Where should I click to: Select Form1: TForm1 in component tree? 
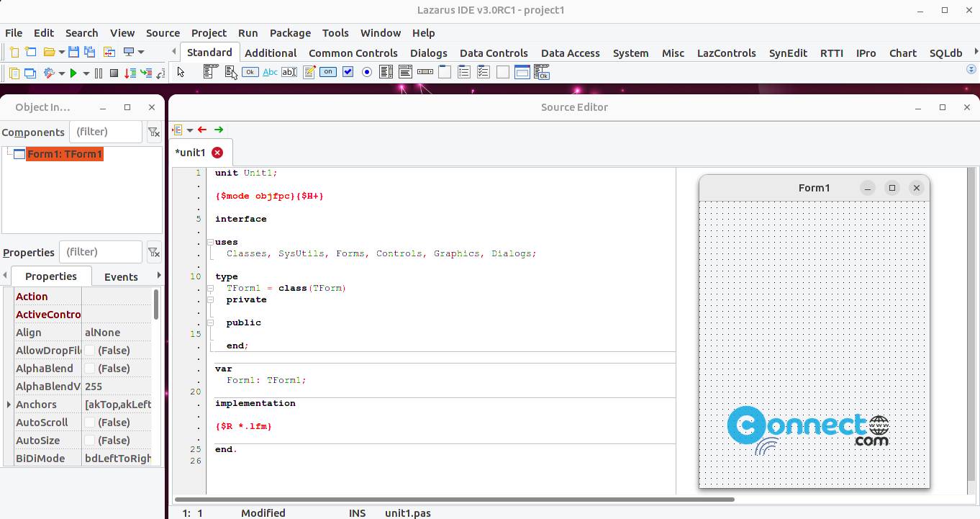point(65,154)
